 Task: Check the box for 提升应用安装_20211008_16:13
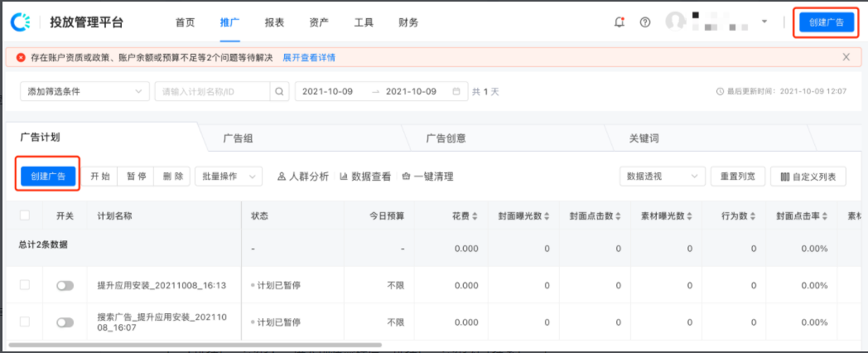[25, 285]
